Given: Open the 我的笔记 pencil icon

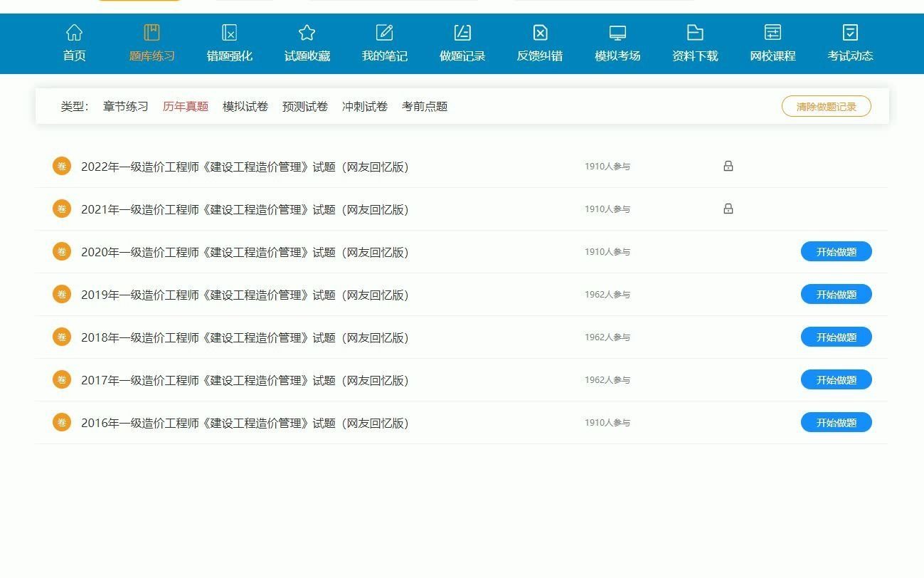Looking at the screenshot, I should coord(384,32).
